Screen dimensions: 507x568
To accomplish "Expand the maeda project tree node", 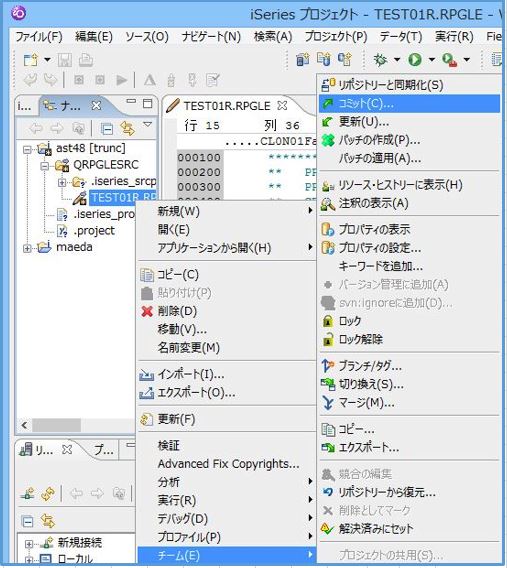I will [28, 248].
